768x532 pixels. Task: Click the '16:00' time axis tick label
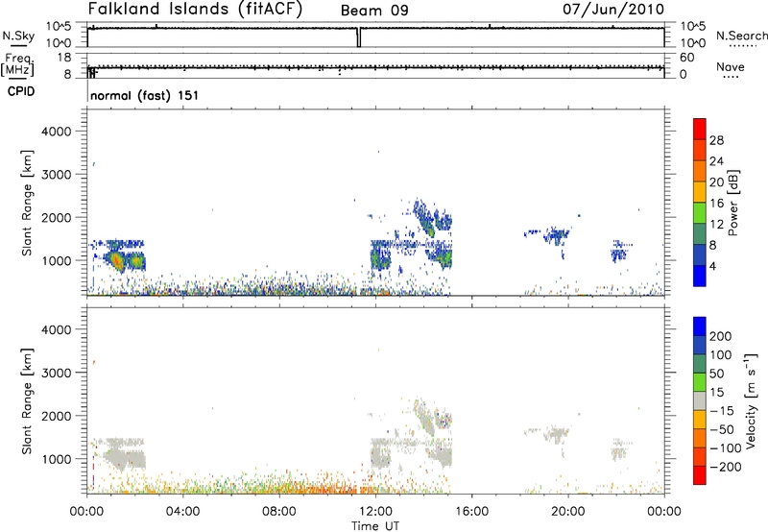click(472, 512)
